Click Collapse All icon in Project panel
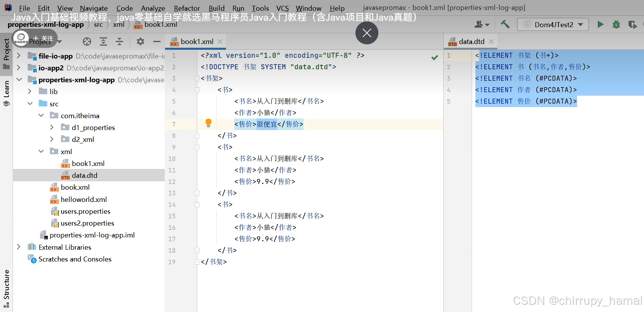Image resolution: width=644 pixels, height=312 pixels. click(119, 41)
